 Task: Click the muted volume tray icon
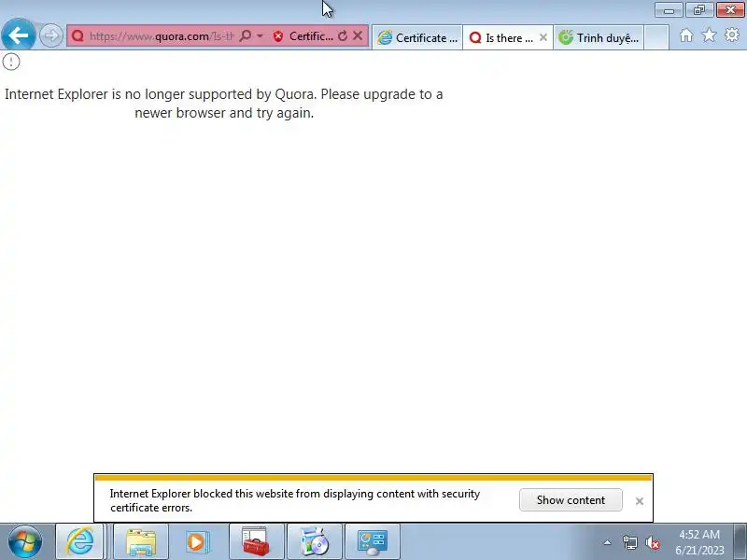(652, 542)
